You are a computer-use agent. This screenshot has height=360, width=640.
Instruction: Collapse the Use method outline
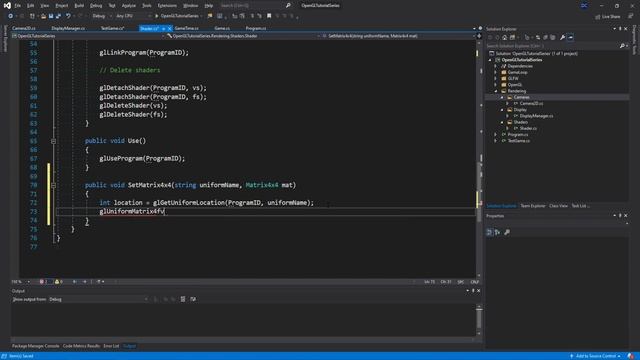point(53,141)
